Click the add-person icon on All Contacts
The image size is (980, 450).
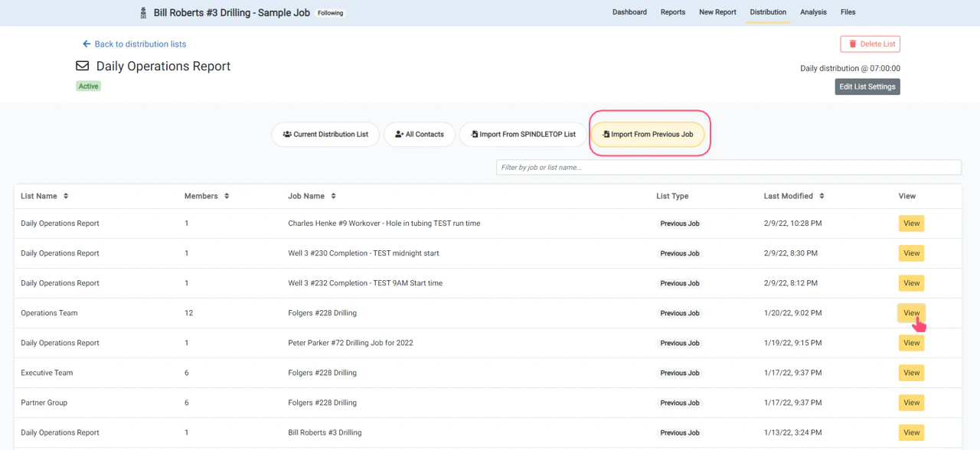398,134
